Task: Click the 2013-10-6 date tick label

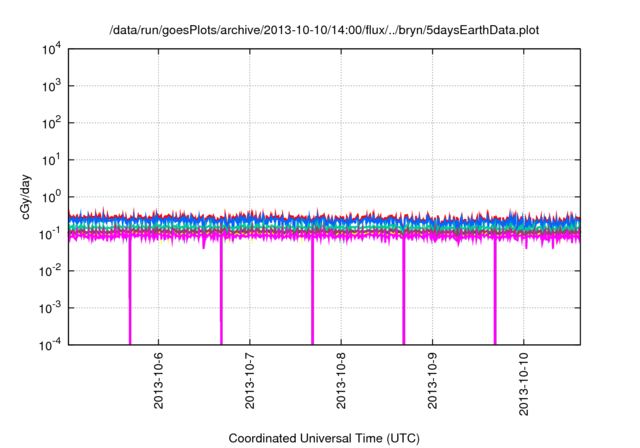Action: point(158,381)
